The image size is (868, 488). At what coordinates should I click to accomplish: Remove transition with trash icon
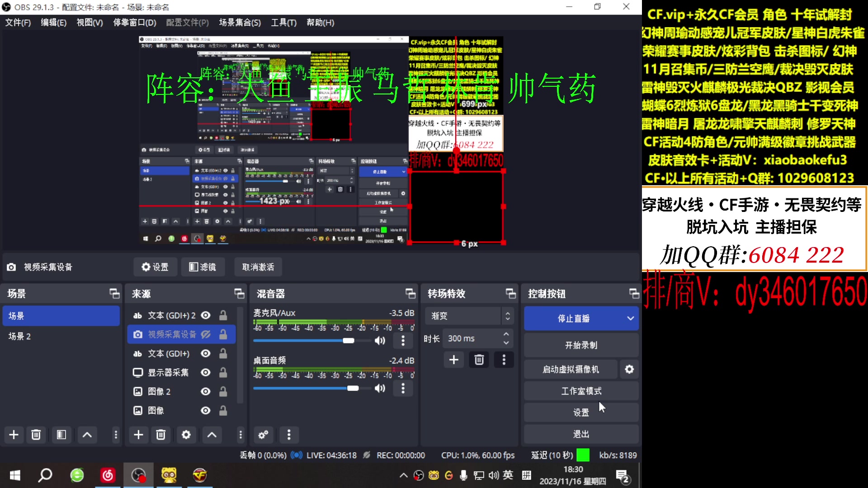point(479,360)
